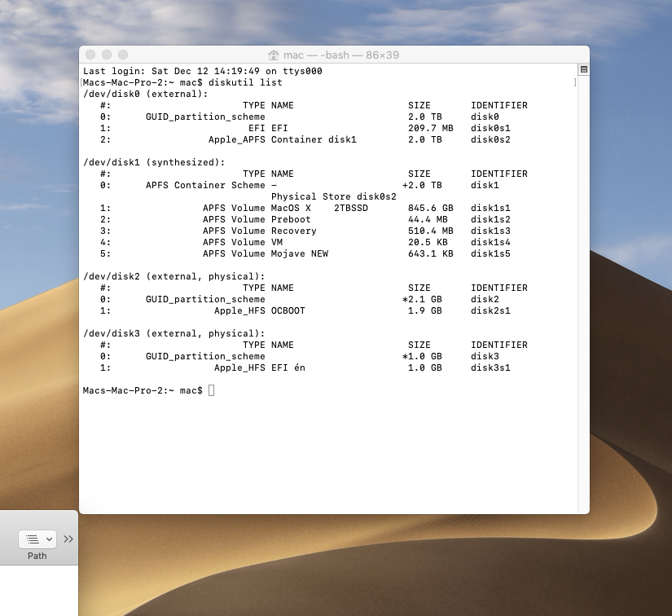
Task: Click the 'MacOS X' volume name
Action: [x=291, y=208]
